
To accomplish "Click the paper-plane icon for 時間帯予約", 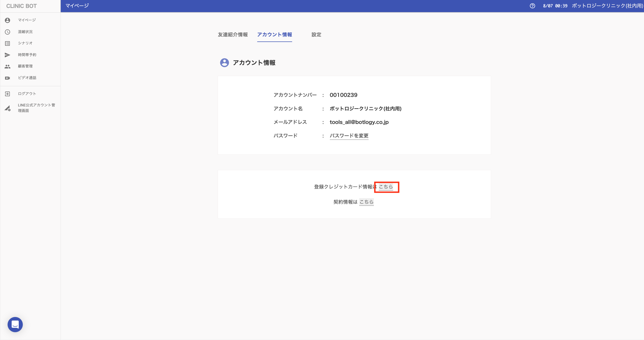I will tap(8, 55).
